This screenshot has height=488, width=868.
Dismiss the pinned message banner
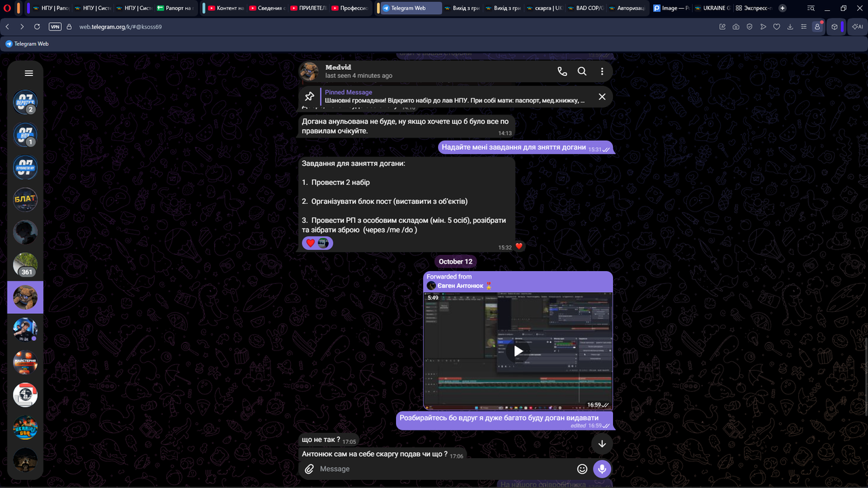click(601, 97)
